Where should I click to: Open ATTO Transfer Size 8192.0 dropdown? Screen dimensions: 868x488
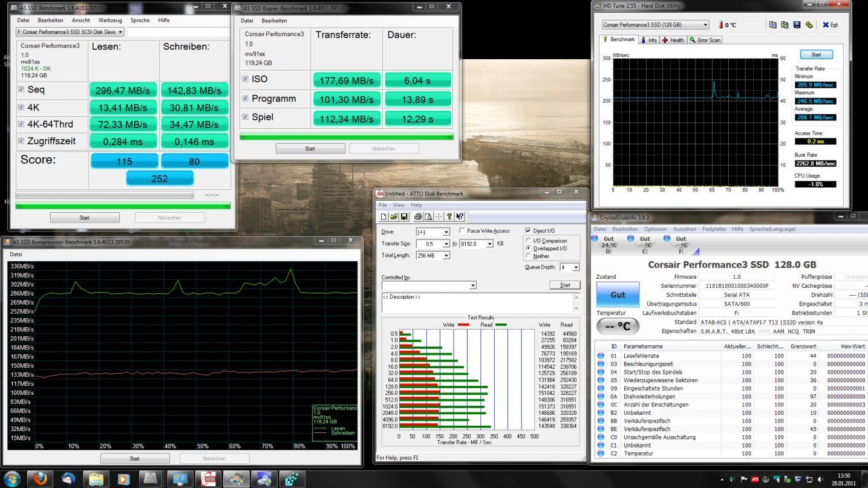pos(490,244)
